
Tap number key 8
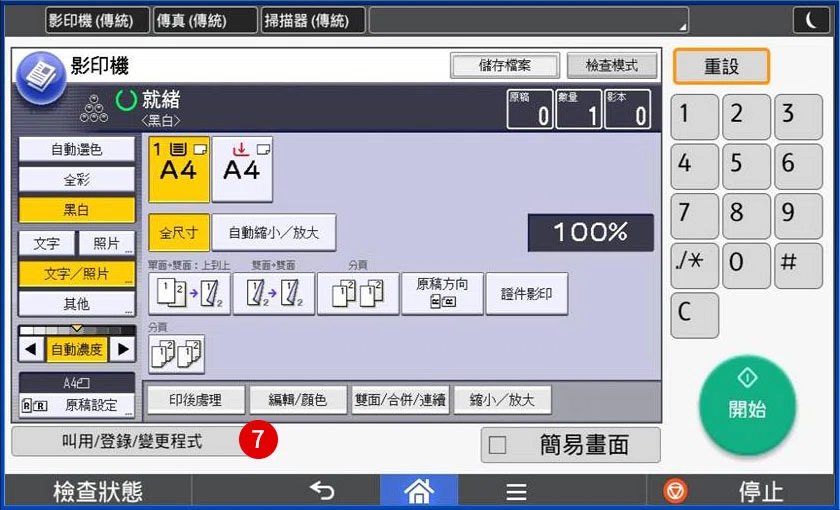(x=746, y=216)
